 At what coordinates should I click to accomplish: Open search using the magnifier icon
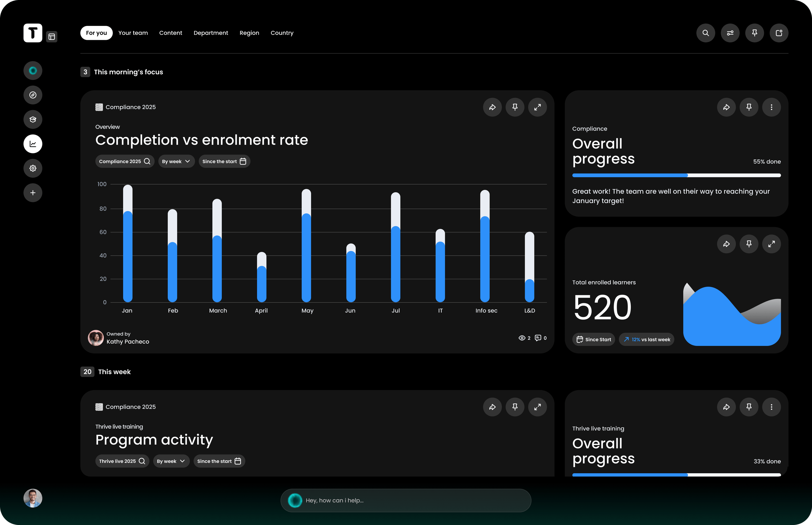click(x=706, y=33)
